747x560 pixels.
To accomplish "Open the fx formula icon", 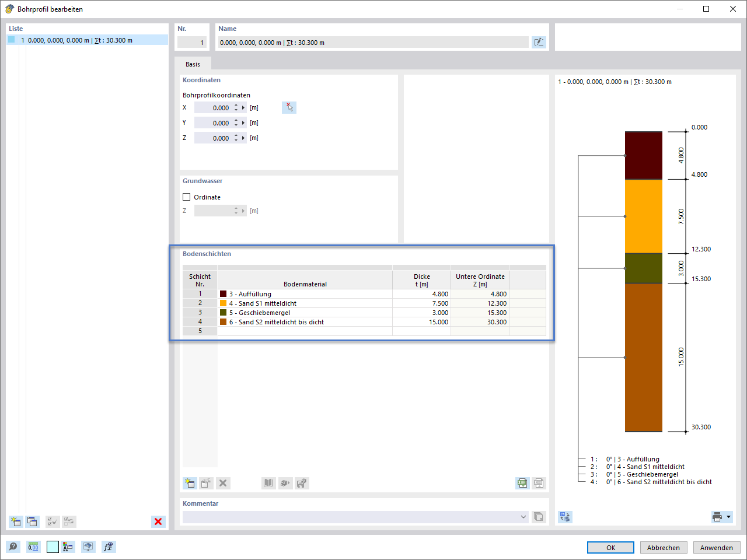I will tap(108, 547).
